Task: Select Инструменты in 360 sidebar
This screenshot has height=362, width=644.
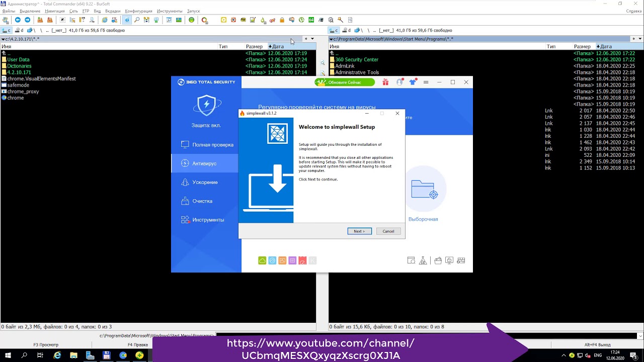Action: click(205, 220)
